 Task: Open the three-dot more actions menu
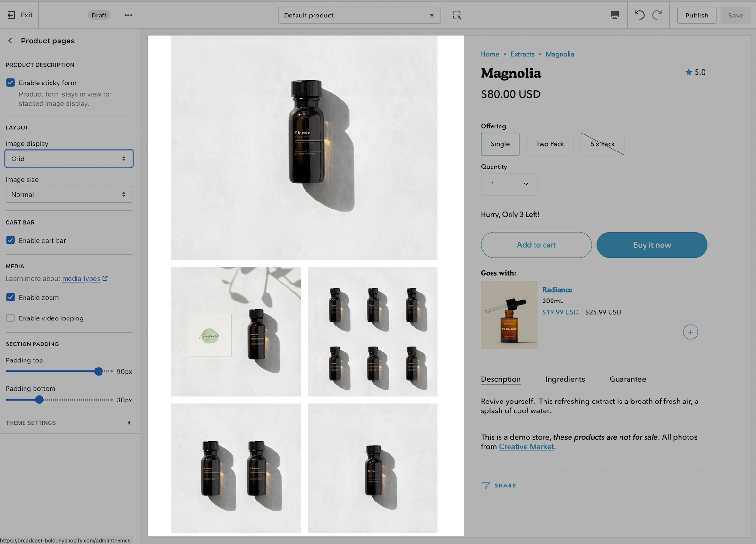pos(128,15)
